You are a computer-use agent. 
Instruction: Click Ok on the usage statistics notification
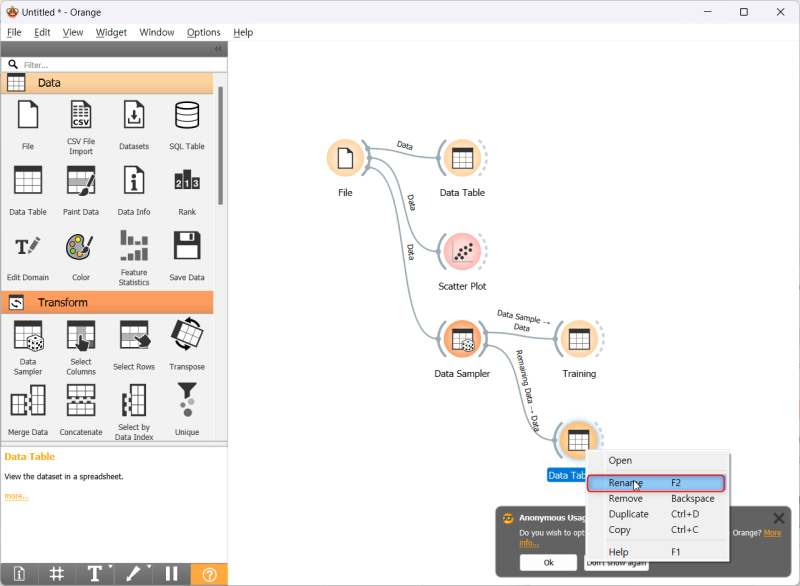coord(548,563)
